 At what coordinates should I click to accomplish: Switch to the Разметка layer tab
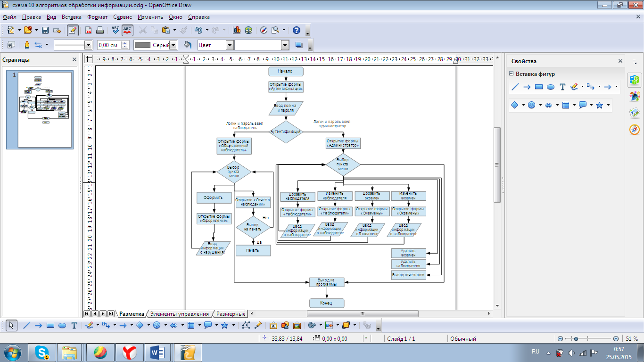point(132,314)
